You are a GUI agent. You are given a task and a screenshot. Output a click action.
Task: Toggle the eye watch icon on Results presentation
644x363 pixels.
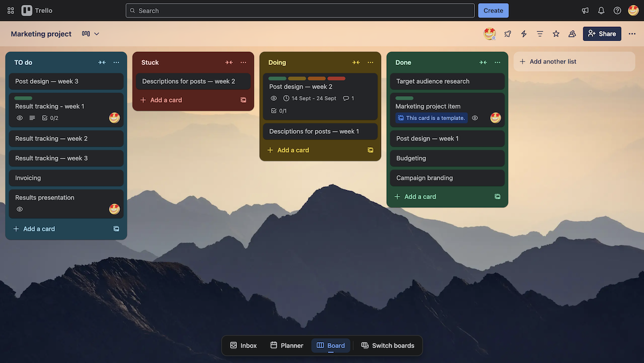coord(20,209)
